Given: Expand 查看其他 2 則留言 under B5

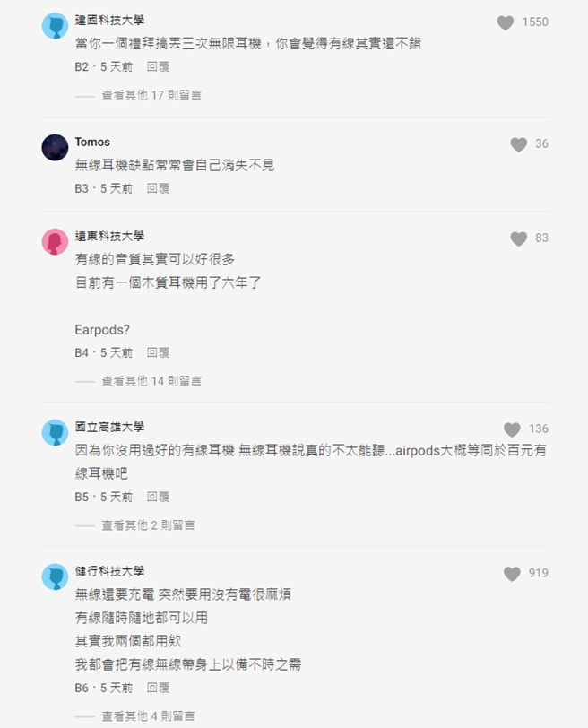Looking at the screenshot, I should 149,524.
